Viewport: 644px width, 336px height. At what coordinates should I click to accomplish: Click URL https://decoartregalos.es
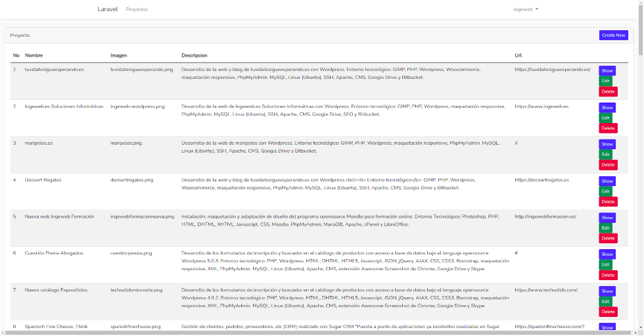pyautogui.click(x=541, y=180)
